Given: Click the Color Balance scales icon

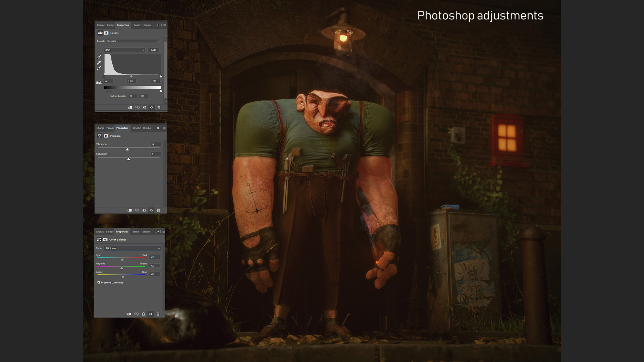Looking at the screenshot, I should (x=99, y=240).
